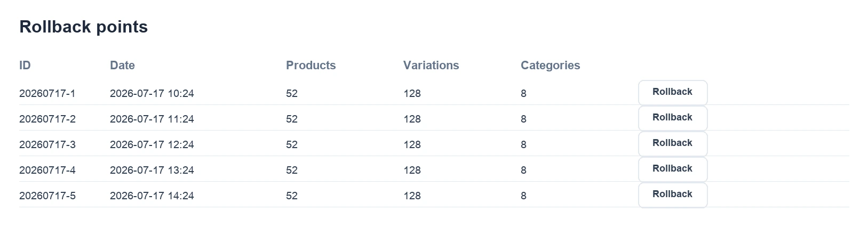
Task: Click the Variations column header
Action: click(x=431, y=66)
